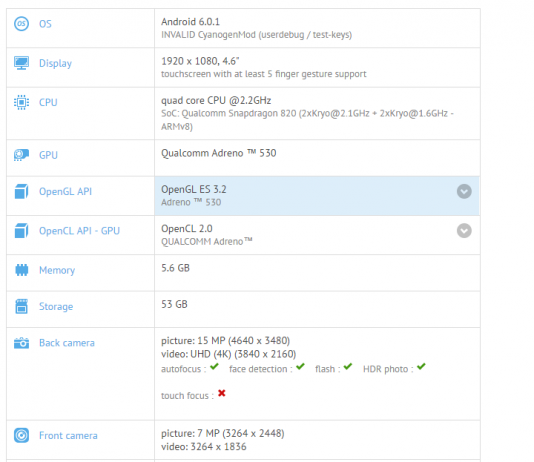The width and height of the screenshot is (534, 462).
Task: Click the OpenCL API - GPU label
Action: [x=79, y=231]
